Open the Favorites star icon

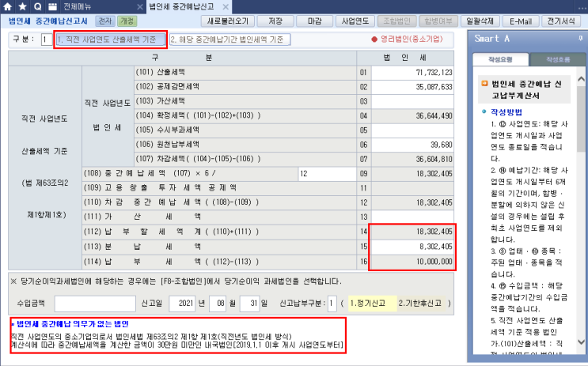tap(22, 6)
